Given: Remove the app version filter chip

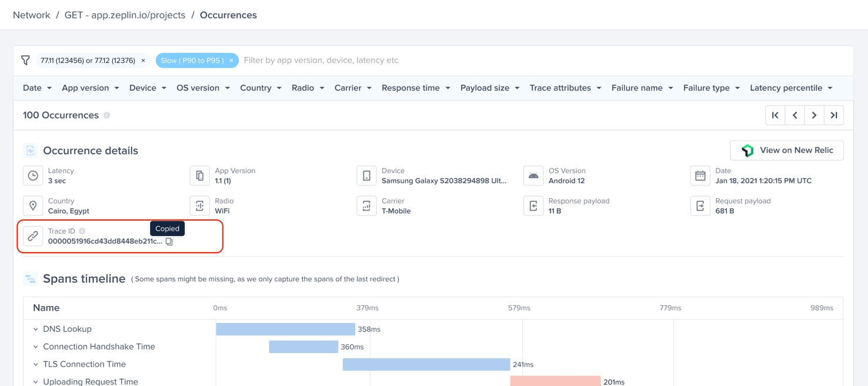Looking at the screenshot, I should [143, 61].
